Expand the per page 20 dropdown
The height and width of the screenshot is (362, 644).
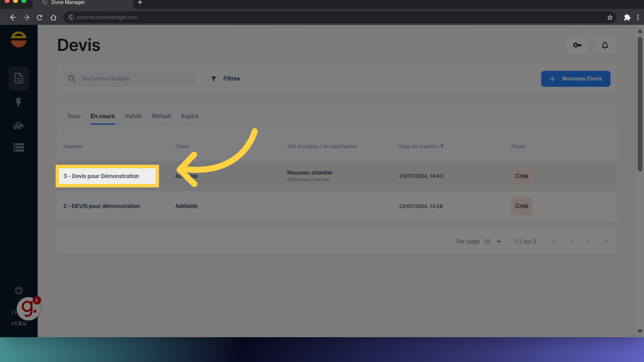click(x=493, y=241)
